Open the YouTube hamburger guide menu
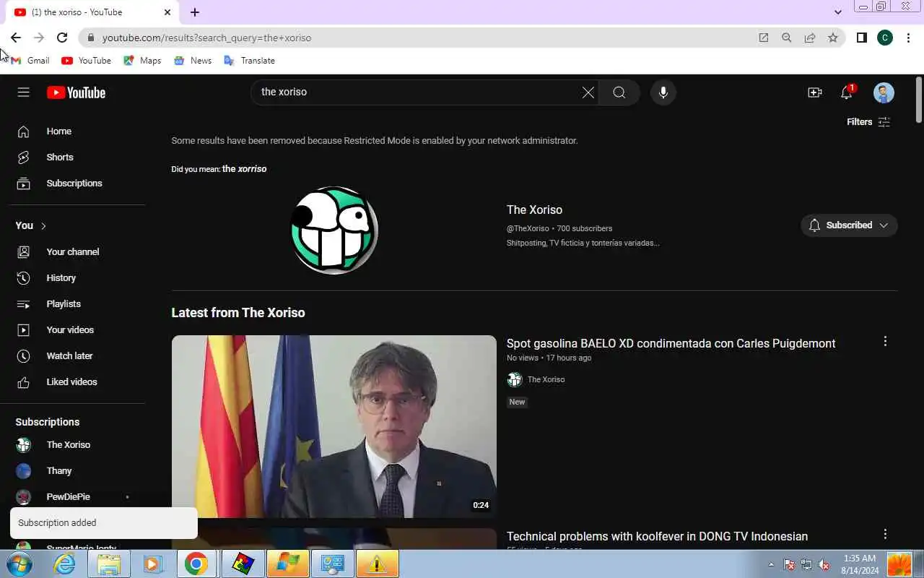924x578 pixels. (23, 92)
